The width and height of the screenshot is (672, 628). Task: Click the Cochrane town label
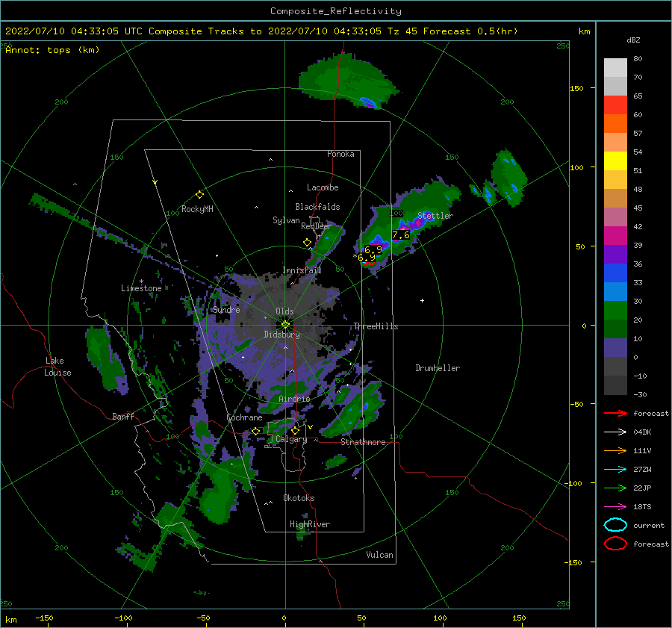coord(244,417)
